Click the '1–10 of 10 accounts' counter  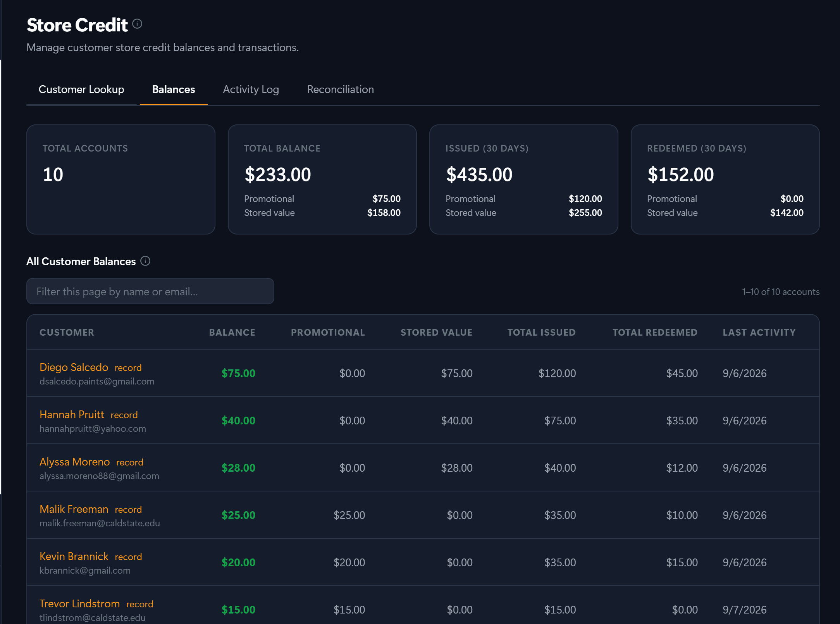tap(781, 291)
